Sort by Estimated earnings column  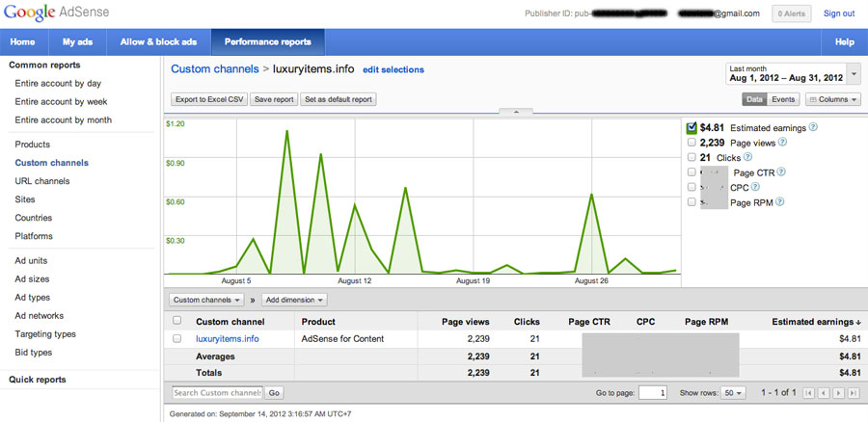coord(816,322)
